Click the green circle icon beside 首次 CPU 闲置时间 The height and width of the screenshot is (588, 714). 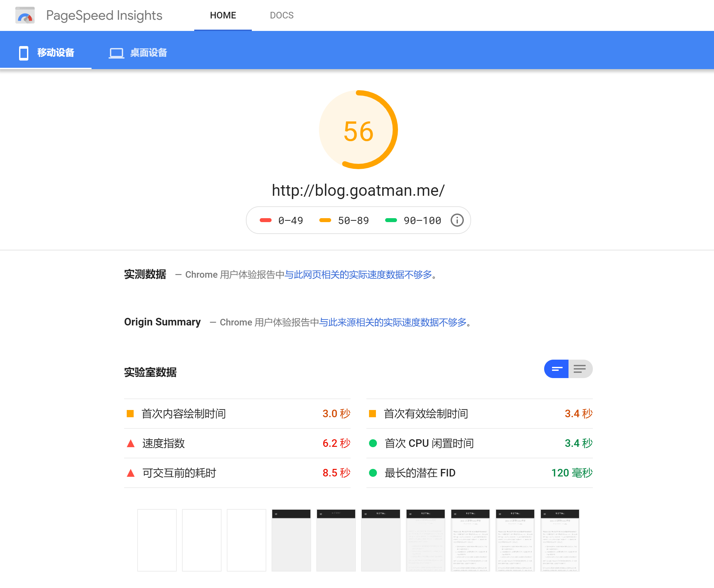point(374,443)
